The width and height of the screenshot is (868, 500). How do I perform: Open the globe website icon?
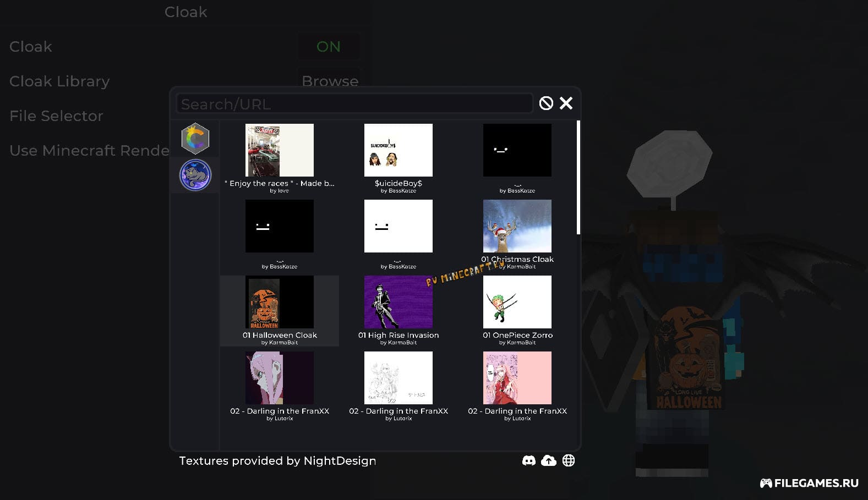pos(569,460)
